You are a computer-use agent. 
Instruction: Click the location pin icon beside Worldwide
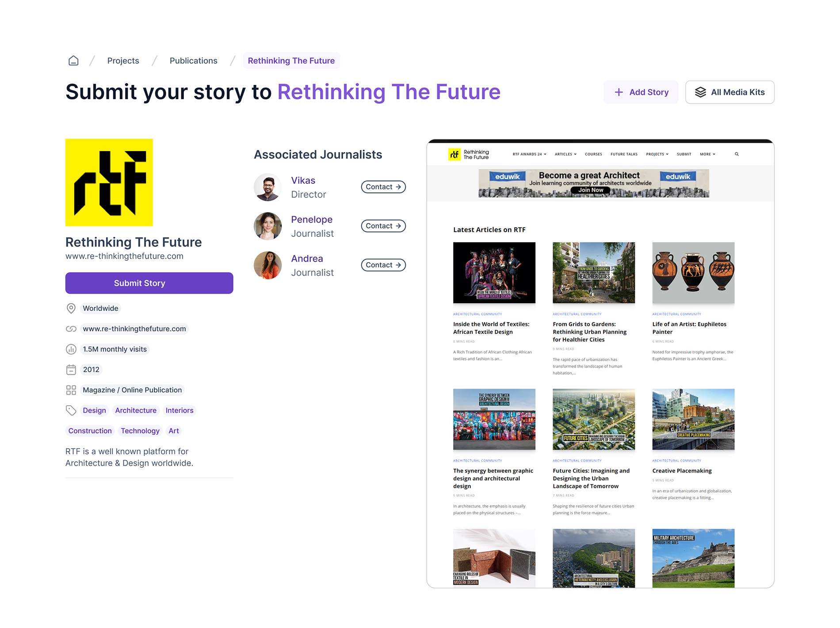(x=71, y=308)
